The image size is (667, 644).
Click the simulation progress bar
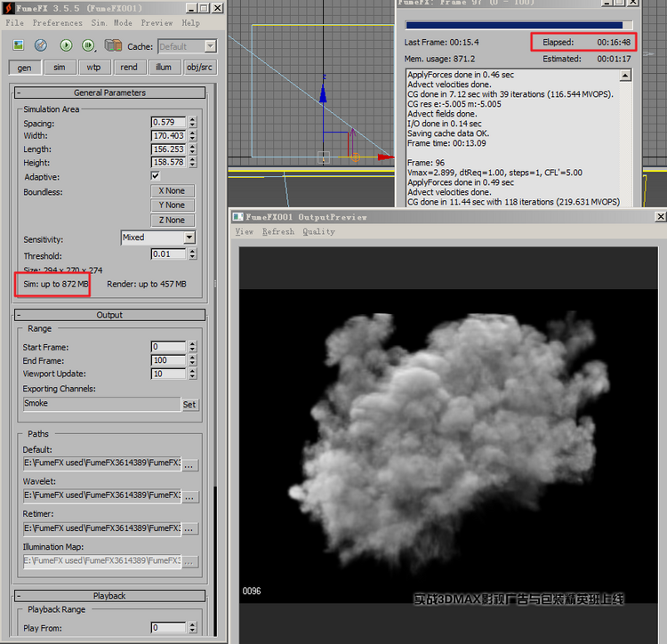518,25
